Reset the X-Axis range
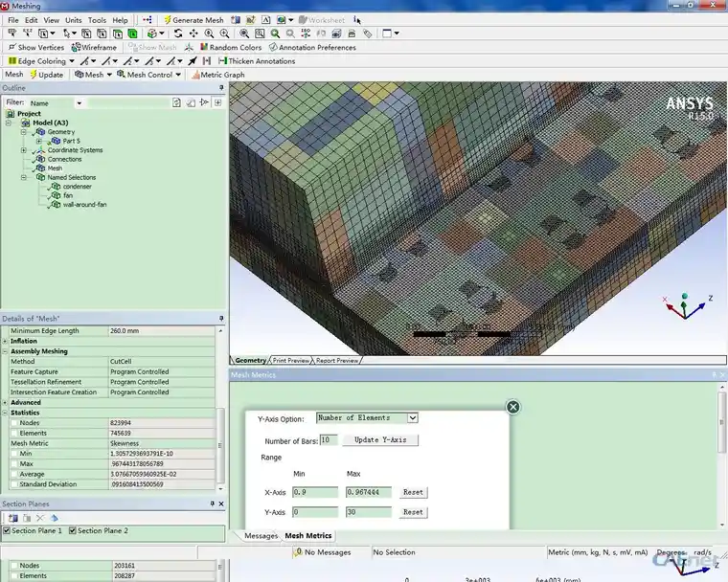 [x=413, y=492]
